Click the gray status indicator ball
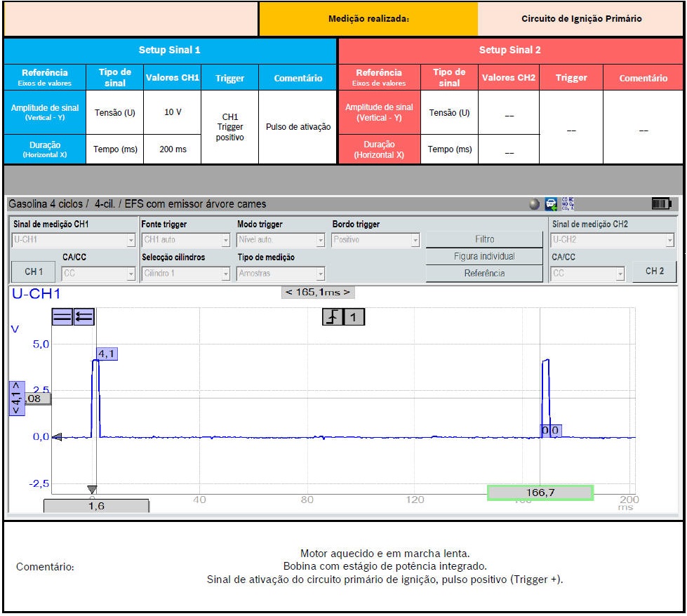The image size is (687, 616). pyautogui.click(x=535, y=204)
